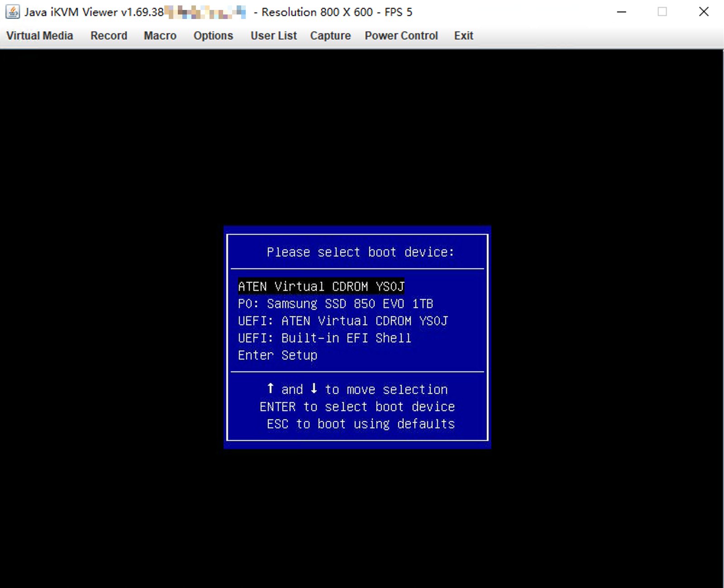Image resolution: width=724 pixels, height=588 pixels.
Task: Minimize the iKVM Viewer window
Action: (x=621, y=12)
